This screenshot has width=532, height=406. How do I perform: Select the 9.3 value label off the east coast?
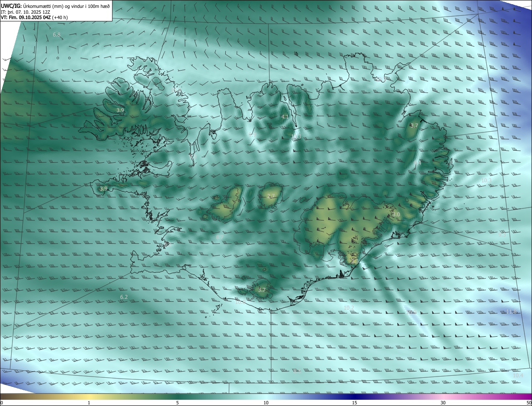coord(502,235)
